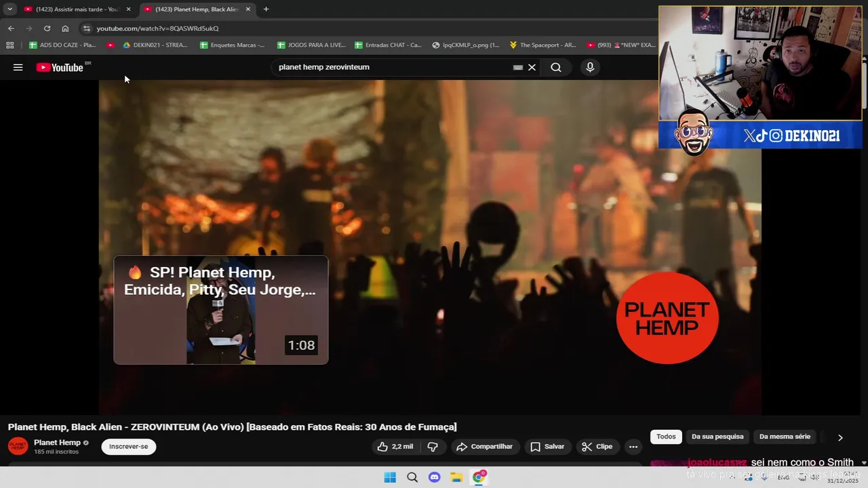Viewport: 868px width, 488px height.
Task: Open the on-screen keyboard icon in search box
Action: [518, 67]
